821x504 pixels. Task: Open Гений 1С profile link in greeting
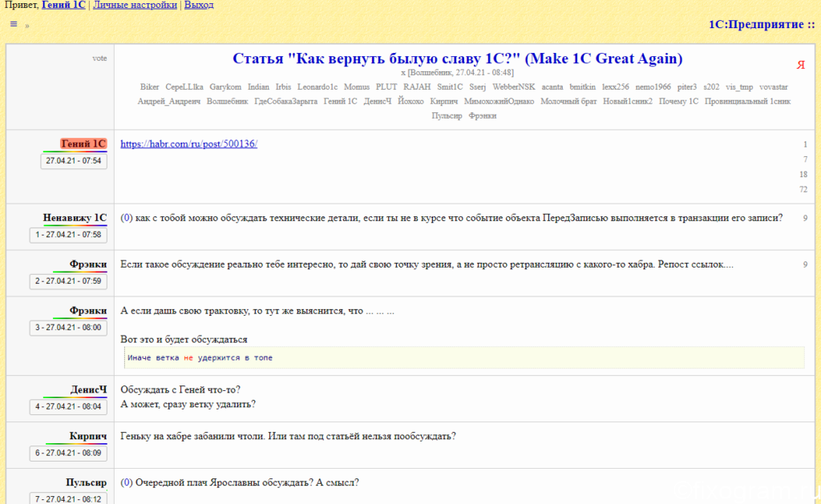[x=63, y=6]
